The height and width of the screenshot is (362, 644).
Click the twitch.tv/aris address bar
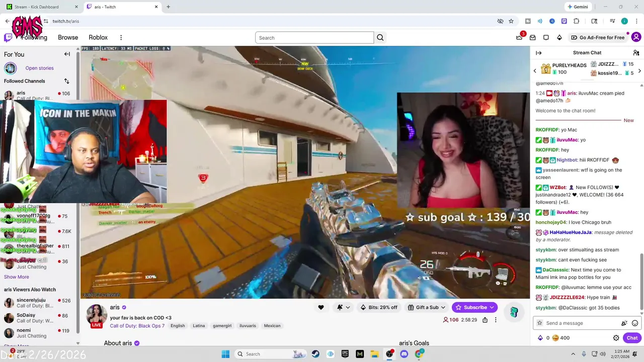pyautogui.click(x=272, y=21)
